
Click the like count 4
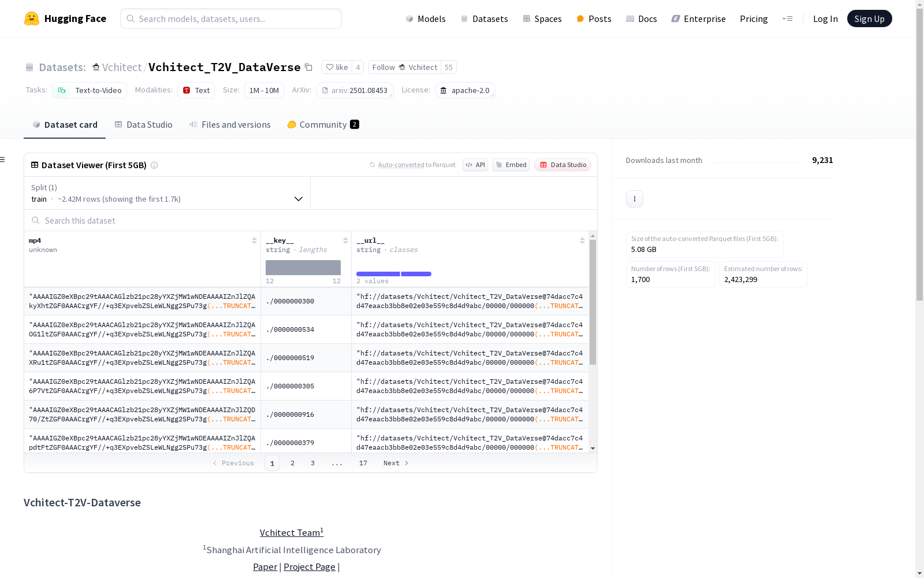[358, 67]
